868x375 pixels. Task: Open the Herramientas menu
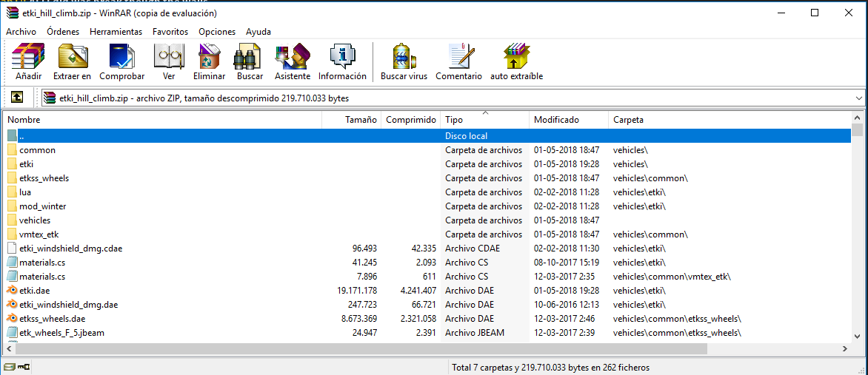116,32
